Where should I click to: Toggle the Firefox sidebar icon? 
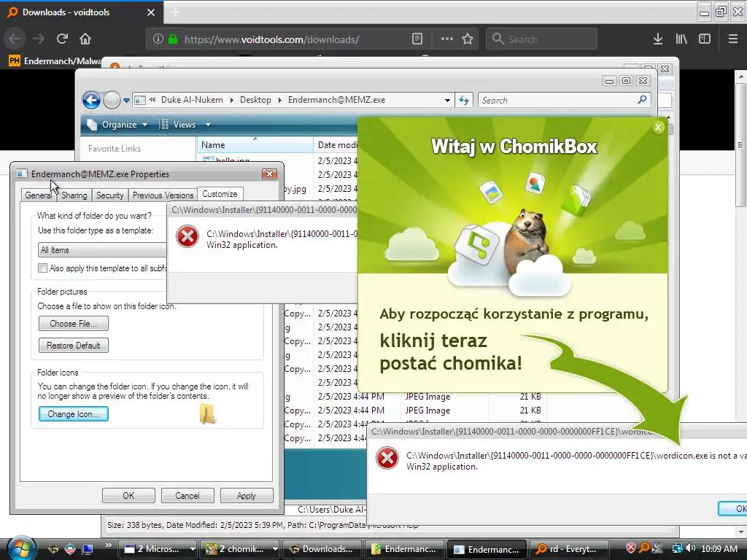pos(705,39)
